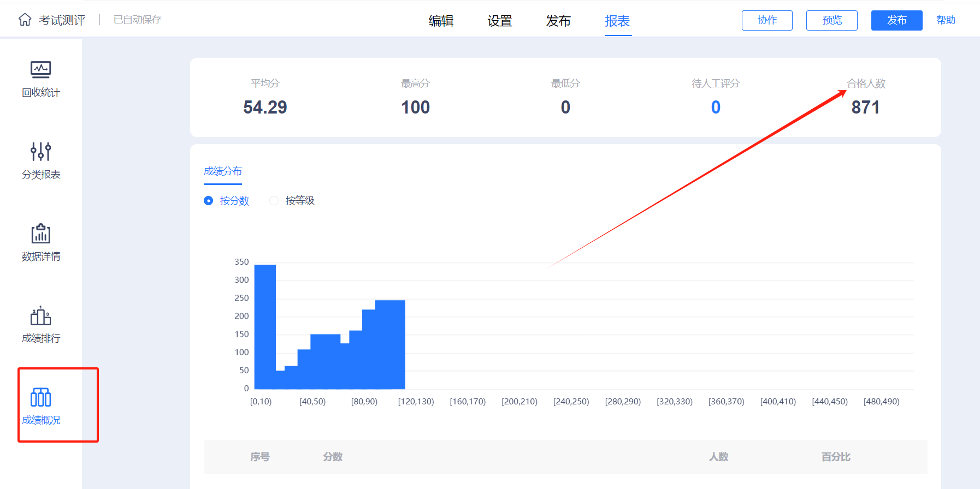Click the 平均分 value 54.29
This screenshot has width=980, height=489.
pyautogui.click(x=265, y=108)
